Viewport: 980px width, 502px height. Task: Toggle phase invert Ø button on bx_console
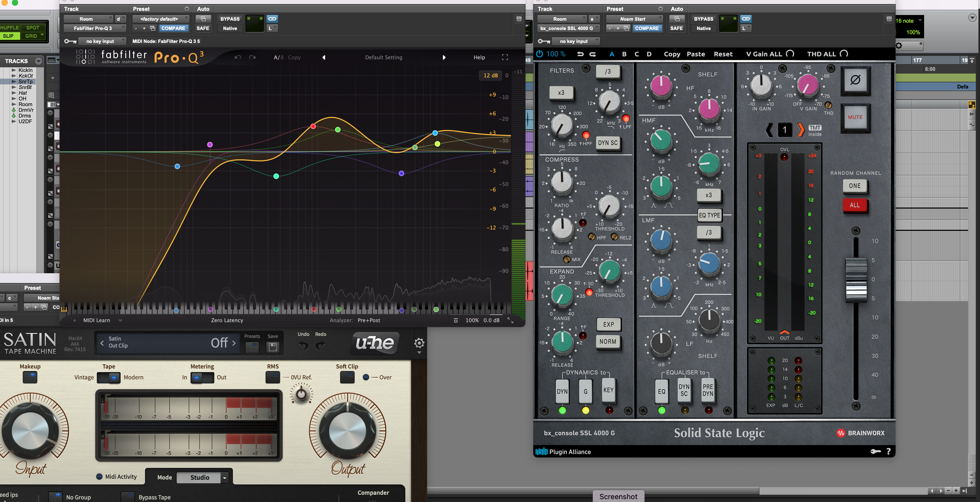click(x=855, y=80)
